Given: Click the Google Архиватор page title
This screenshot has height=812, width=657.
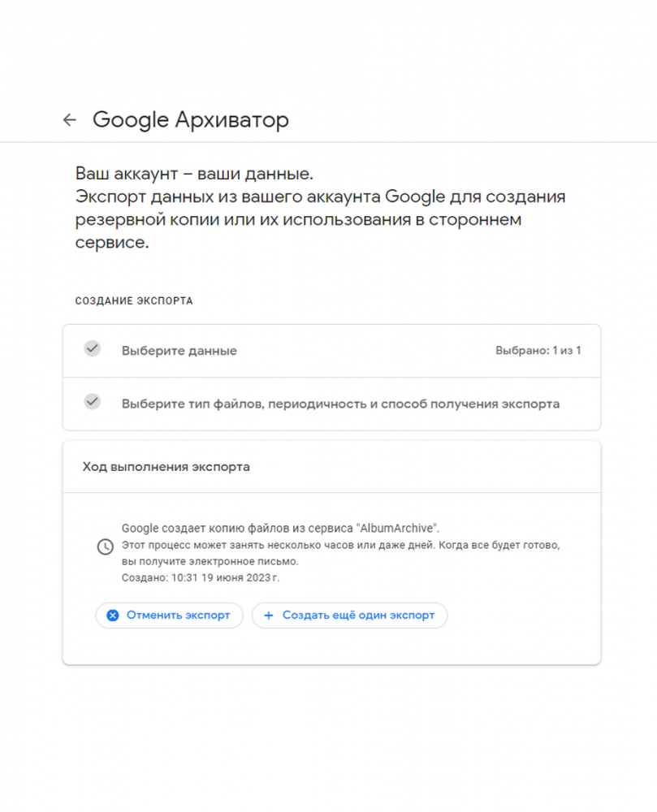Looking at the screenshot, I should [191, 120].
